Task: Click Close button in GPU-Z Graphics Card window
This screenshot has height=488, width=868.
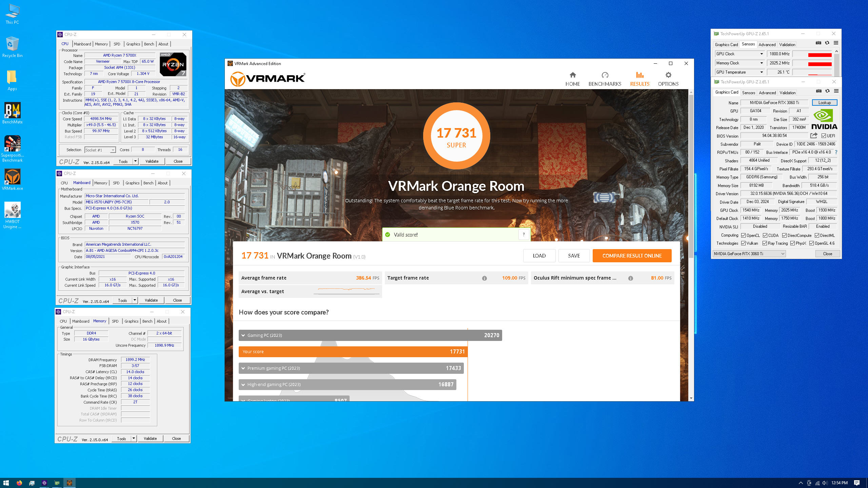Action: tap(827, 254)
